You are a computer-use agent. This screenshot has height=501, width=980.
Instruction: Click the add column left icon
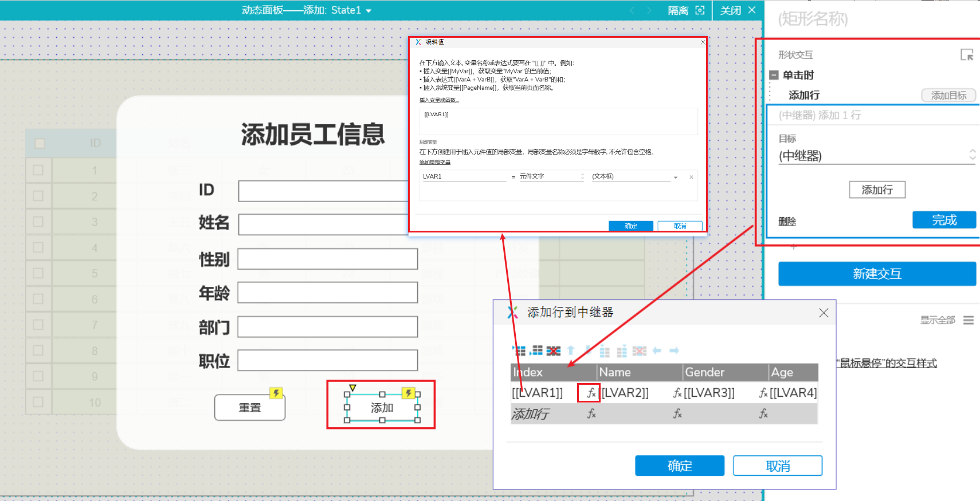click(x=605, y=350)
